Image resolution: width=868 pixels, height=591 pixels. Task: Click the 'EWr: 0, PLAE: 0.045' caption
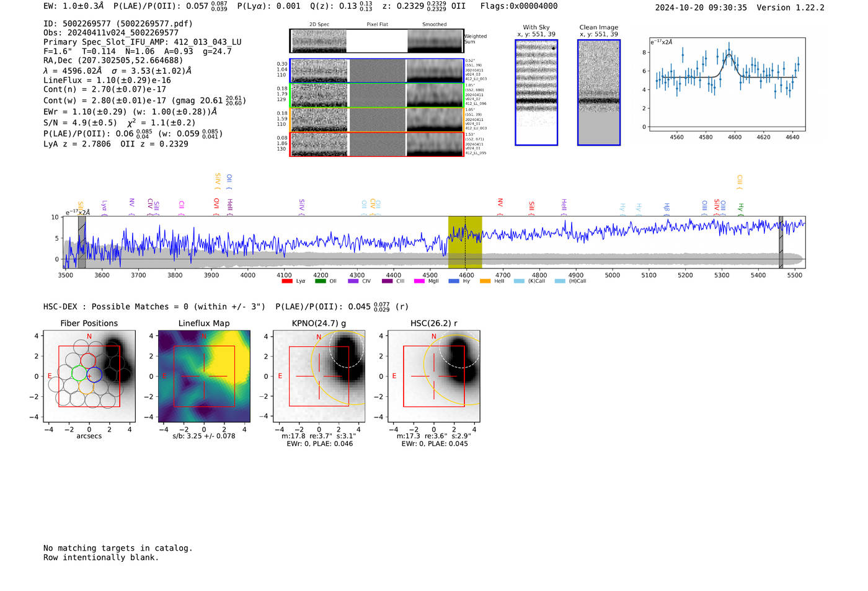coord(435,443)
